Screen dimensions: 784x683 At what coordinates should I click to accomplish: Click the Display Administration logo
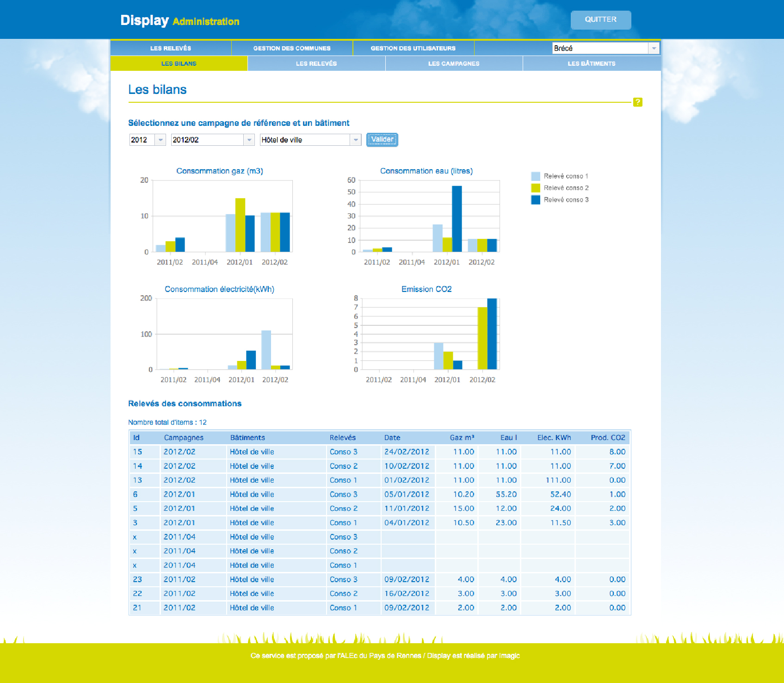click(x=180, y=20)
